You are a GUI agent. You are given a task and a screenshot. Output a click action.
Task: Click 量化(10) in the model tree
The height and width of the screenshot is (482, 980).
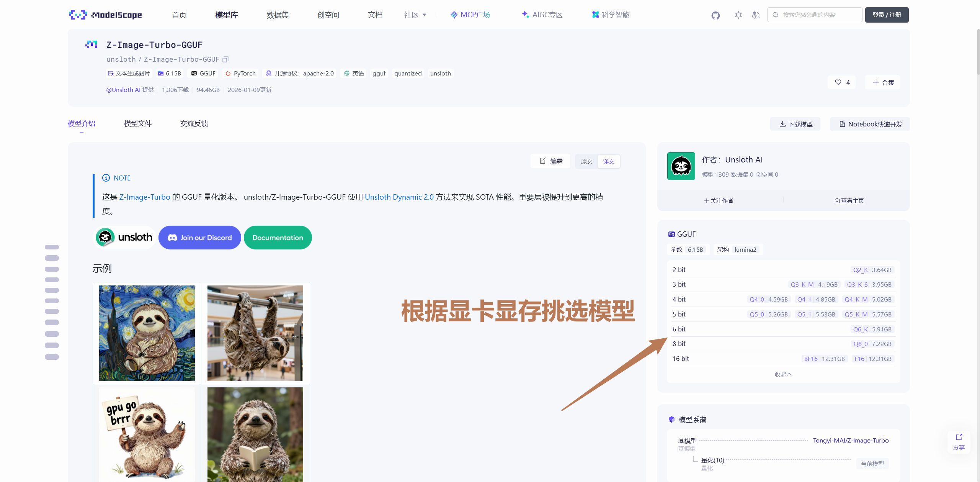[x=712, y=460]
